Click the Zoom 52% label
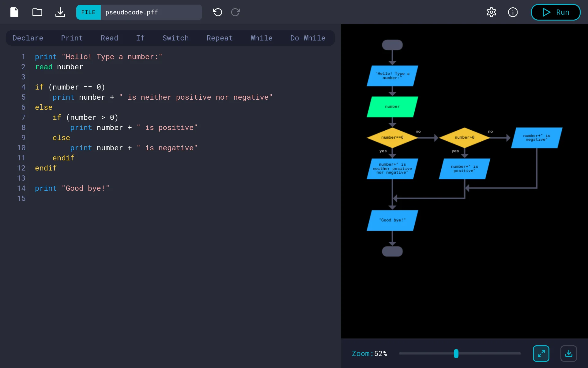 [369, 354]
